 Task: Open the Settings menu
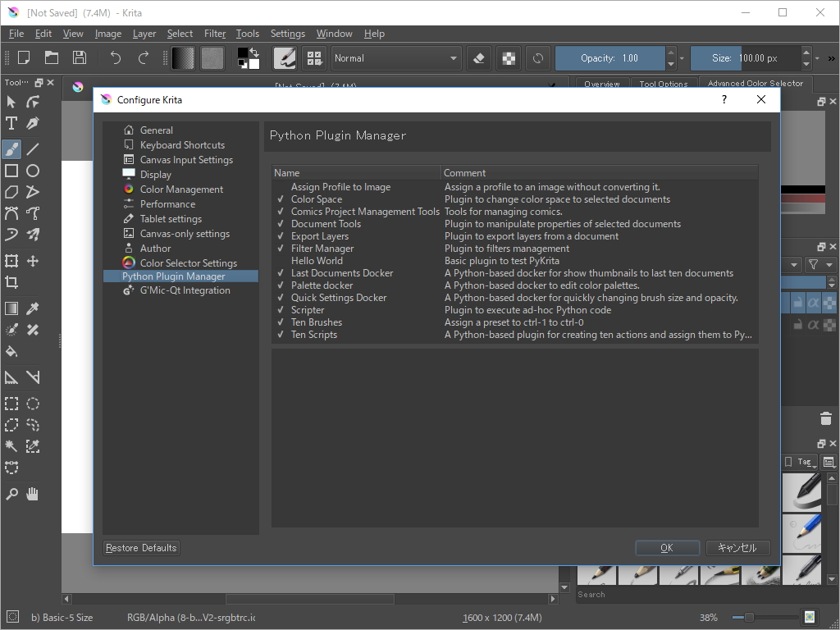tap(288, 34)
